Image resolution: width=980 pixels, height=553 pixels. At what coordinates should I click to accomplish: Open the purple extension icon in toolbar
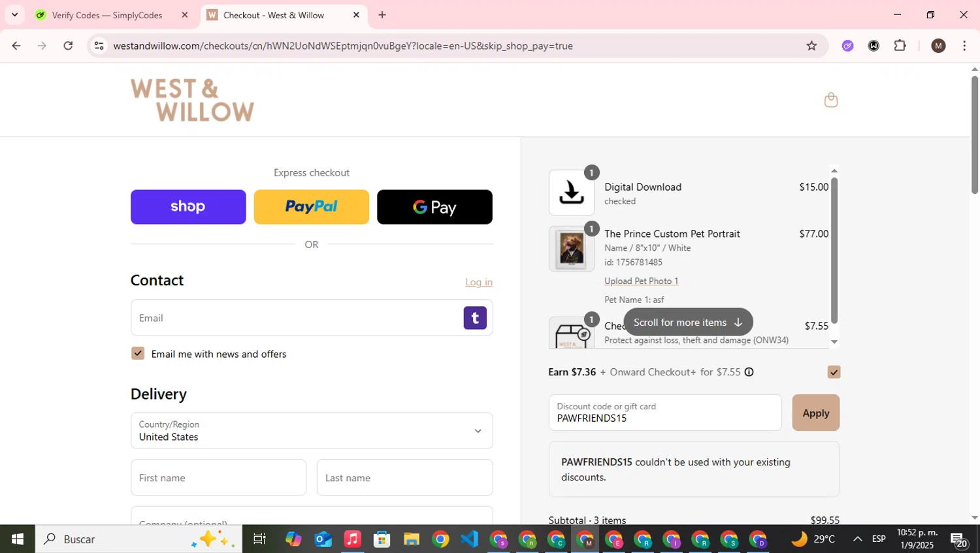[847, 46]
